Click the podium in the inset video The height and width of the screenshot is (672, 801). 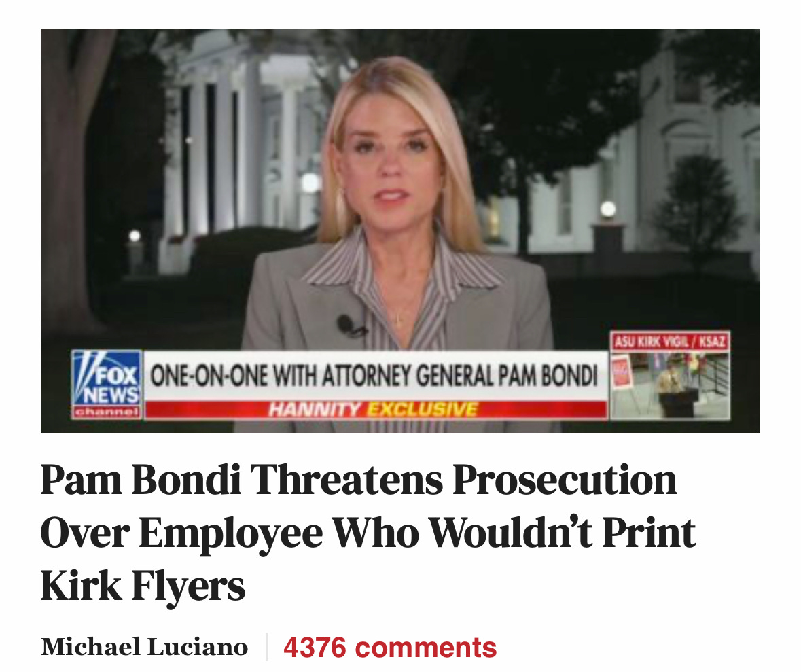678,403
